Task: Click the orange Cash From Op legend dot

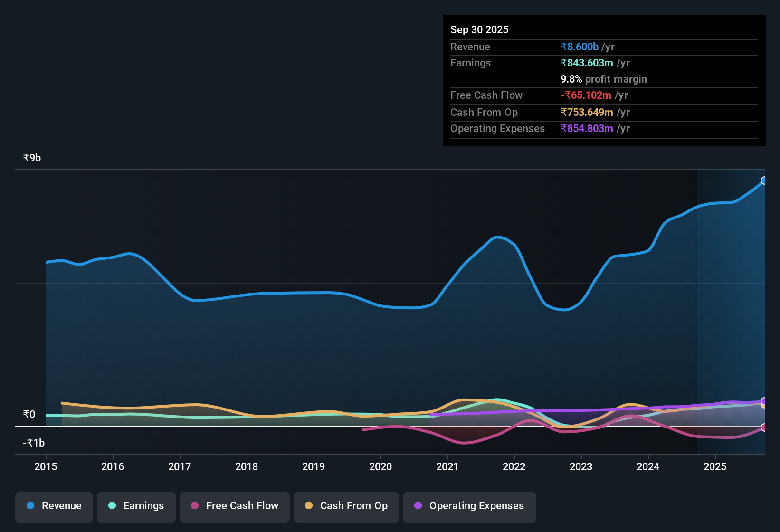Action: 309,506
